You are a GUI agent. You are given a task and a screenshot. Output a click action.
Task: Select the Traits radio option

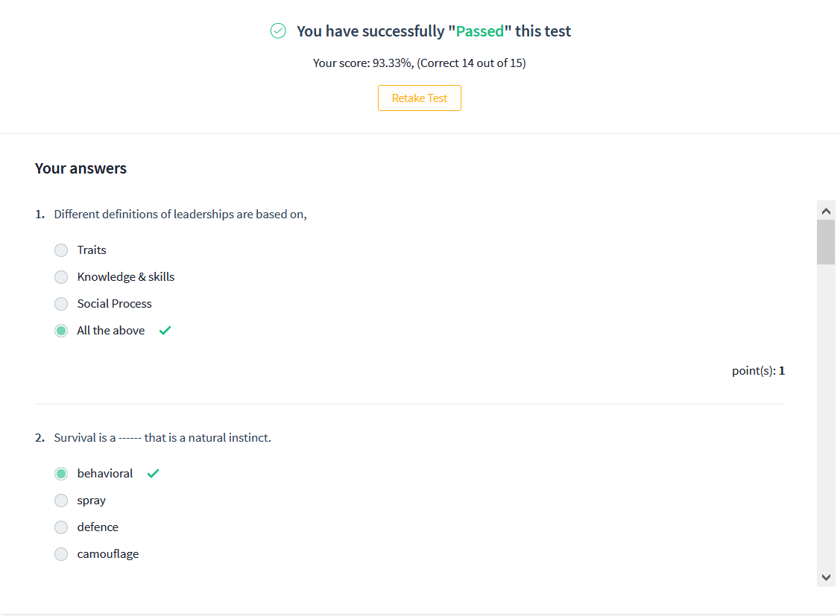coord(61,250)
